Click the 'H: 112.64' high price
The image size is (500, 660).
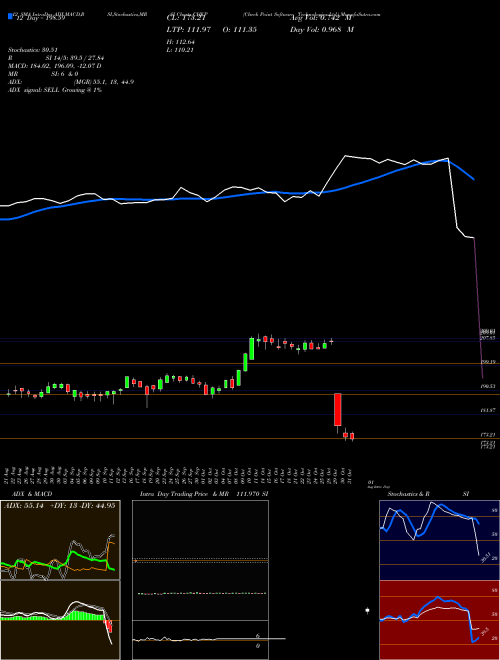181,42
